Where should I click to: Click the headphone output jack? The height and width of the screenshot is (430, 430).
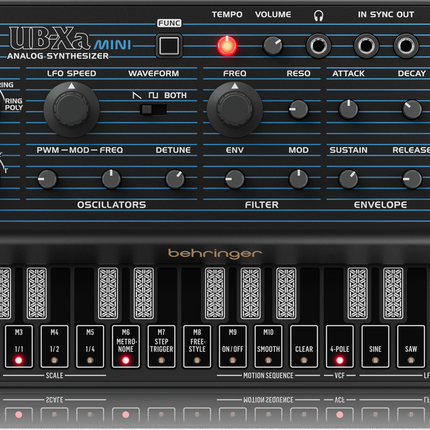(318, 46)
